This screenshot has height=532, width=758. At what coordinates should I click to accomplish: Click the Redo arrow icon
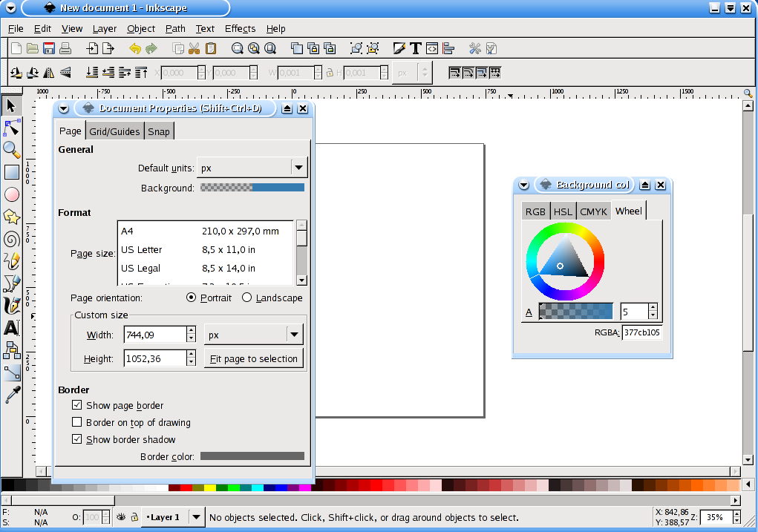151,48
